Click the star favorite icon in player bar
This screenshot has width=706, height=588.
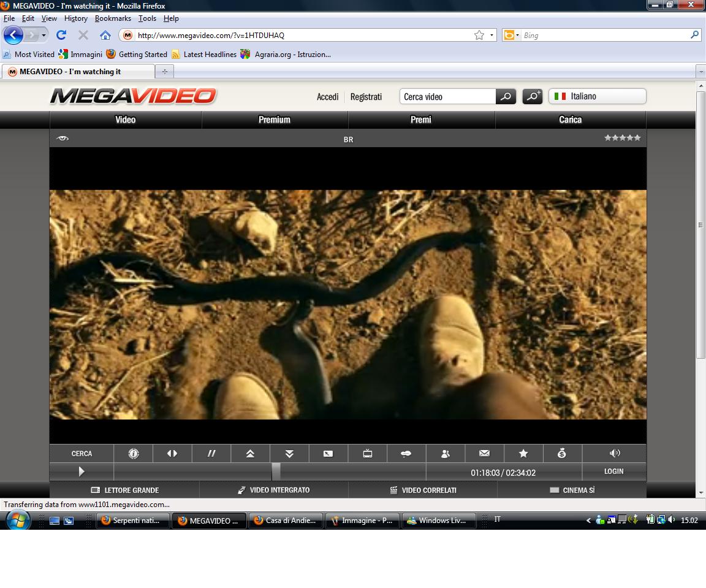[523, 454]
